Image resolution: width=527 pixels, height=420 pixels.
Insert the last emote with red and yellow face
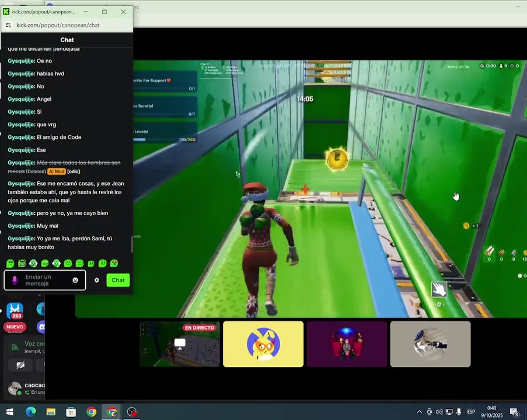pyautogui.click(x=114, y=263)
